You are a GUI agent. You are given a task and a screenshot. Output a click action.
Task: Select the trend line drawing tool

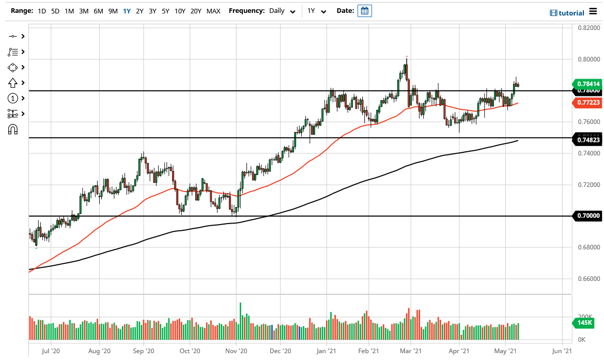coord(13,36)
